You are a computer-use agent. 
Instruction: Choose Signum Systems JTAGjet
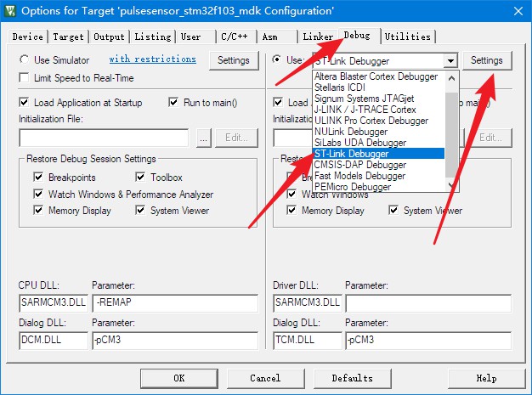(378, 99)
